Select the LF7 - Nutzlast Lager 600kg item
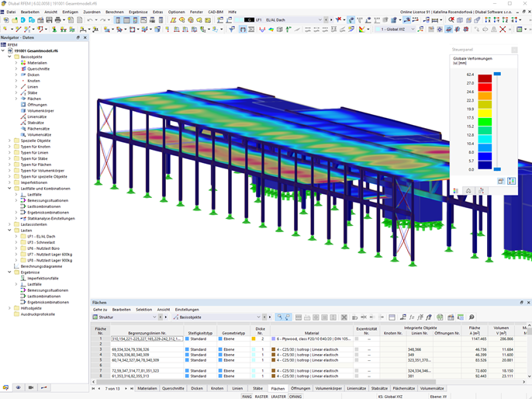 (50, 255)
